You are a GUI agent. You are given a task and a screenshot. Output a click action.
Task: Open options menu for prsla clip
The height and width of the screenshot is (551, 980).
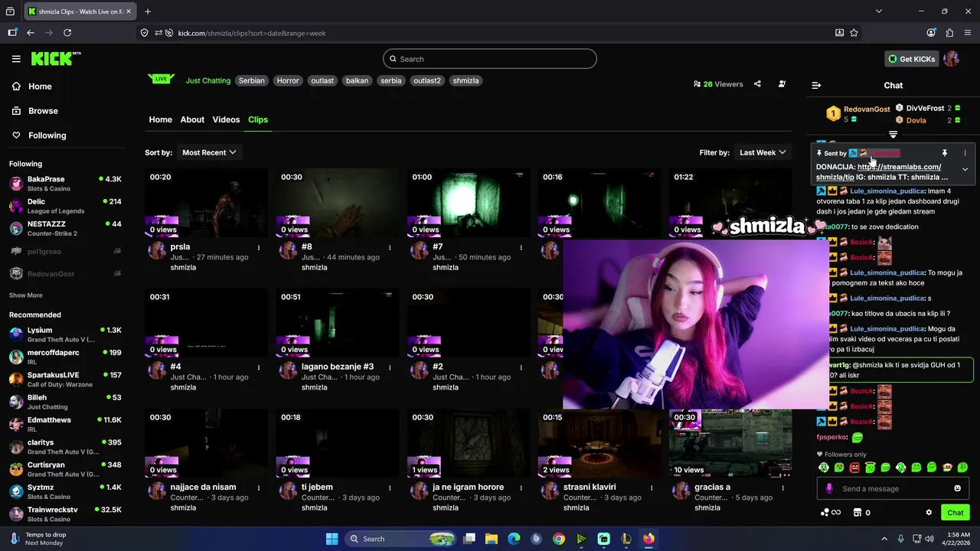(x=259, y=247)
